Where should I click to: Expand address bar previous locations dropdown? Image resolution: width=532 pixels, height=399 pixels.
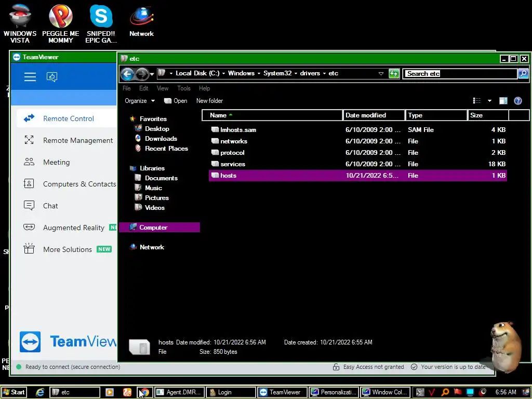point(381,74)
